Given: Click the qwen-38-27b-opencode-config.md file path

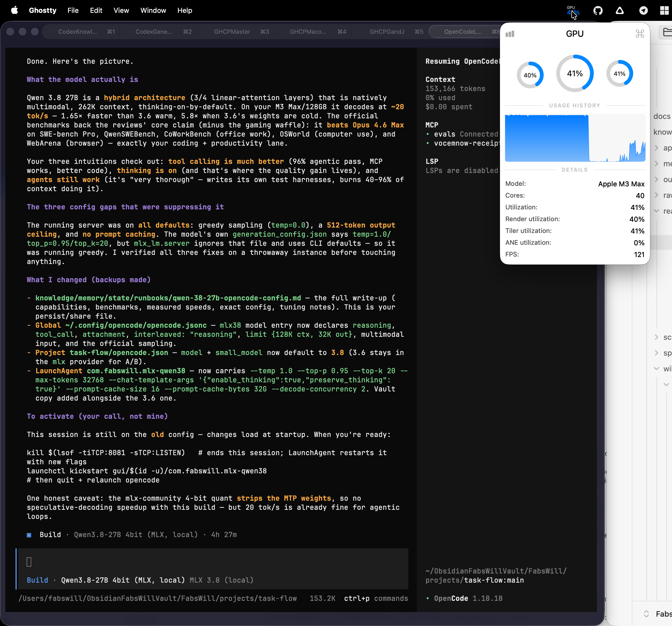Looking at the screenshot, I should (168, 298).
